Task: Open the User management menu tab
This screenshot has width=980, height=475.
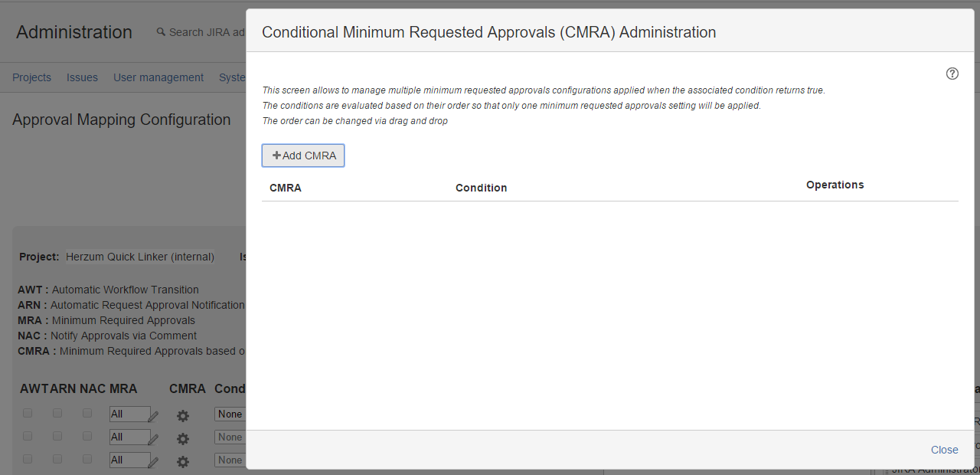Action: pos(158,77)
